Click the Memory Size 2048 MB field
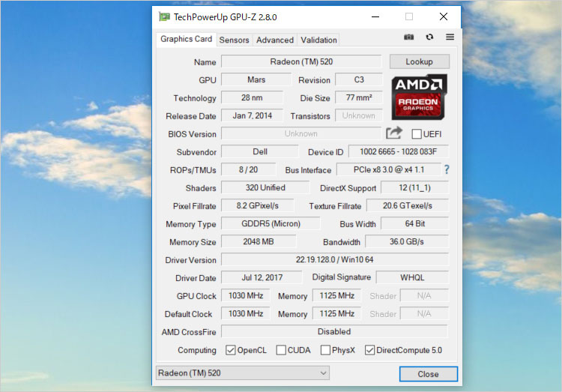The height and width of the screenshot is (392, 562). point(259,241)
